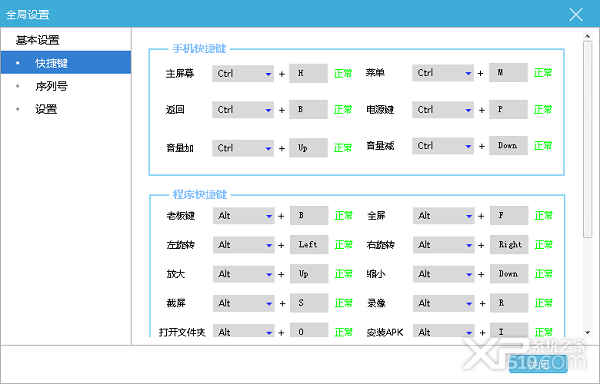This screenshot has width=600, height=384.
Task: Click the 关闭 button at bottom
Action: (538, 364)
